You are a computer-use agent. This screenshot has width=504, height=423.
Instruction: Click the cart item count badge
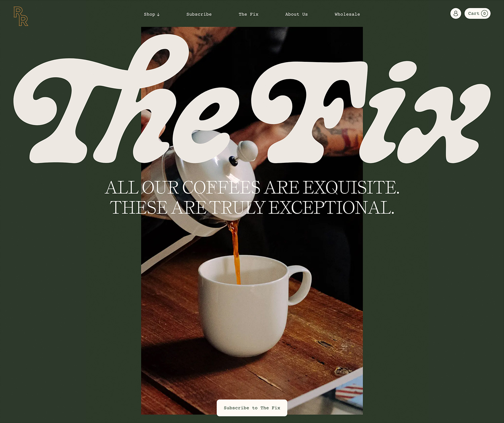pyautogui.click(x=484, y=13)
